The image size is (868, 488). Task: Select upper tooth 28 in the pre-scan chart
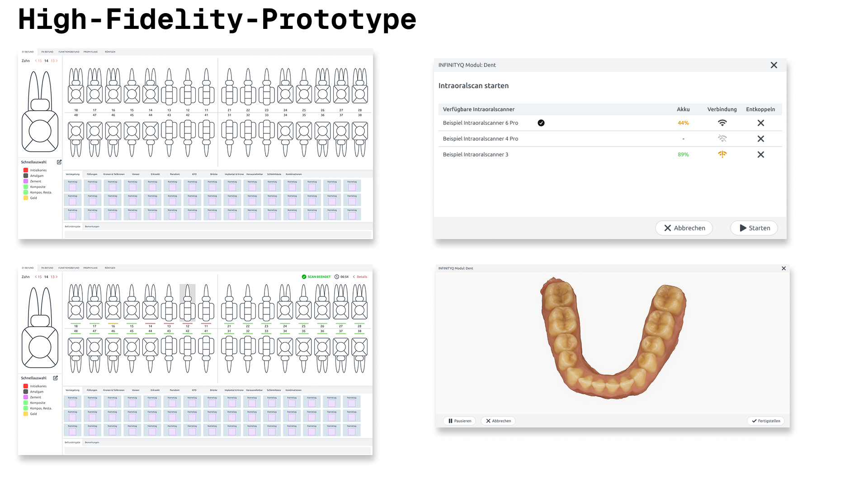(360, 86)
